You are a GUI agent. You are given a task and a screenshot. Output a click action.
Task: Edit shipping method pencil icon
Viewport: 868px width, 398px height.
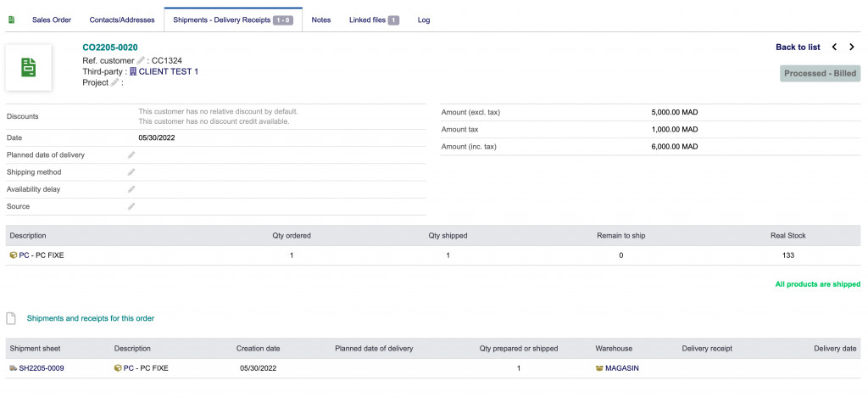pyautogui.click(x=131, y=172)
